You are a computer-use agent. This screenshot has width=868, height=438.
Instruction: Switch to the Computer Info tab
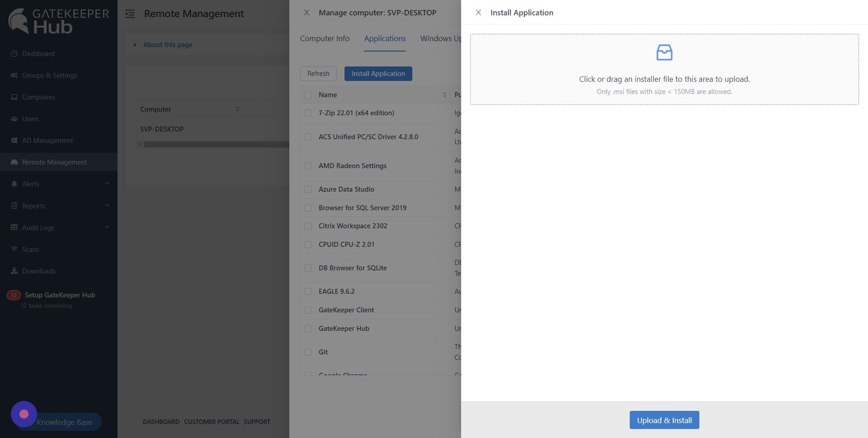(x=325, y=38)
